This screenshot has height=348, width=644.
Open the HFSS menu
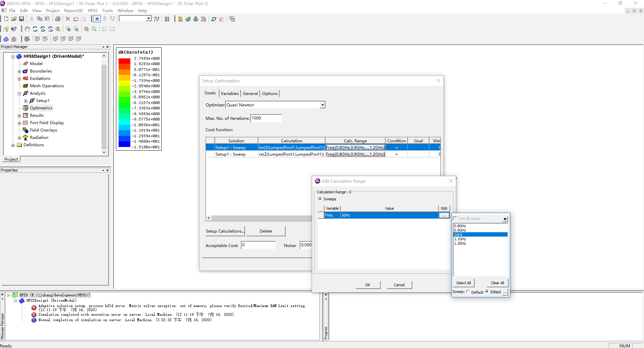coord(92,11)
